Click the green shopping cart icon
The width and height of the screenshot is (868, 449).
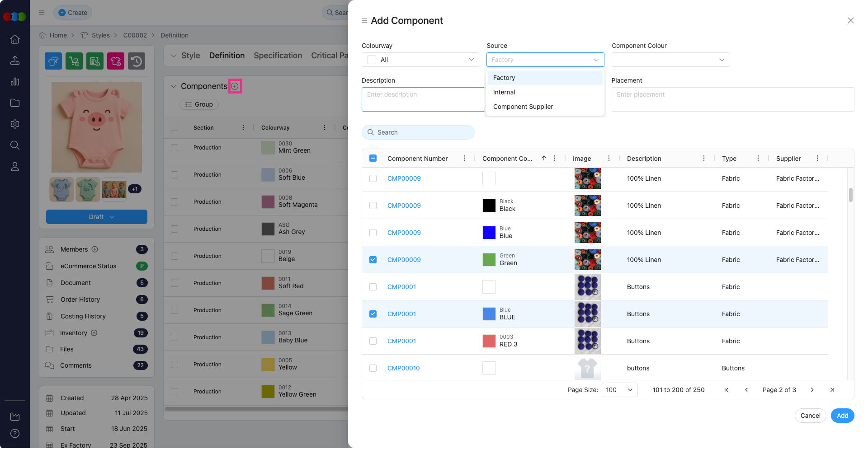tap(74, 61)
